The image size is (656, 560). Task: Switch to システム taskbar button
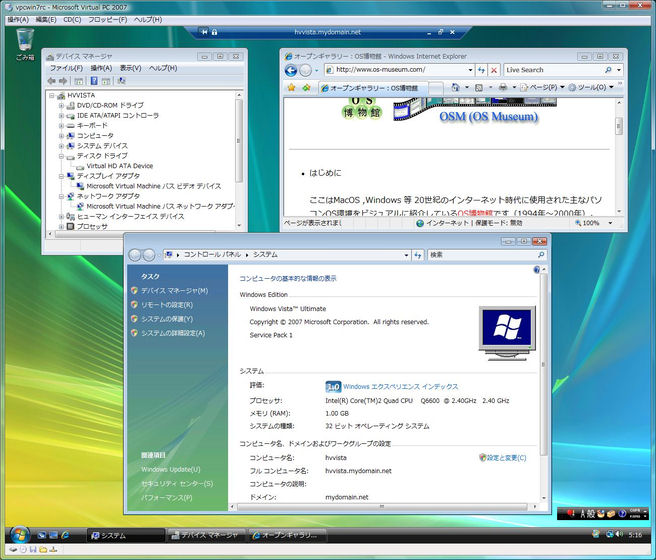click(126, 535)
